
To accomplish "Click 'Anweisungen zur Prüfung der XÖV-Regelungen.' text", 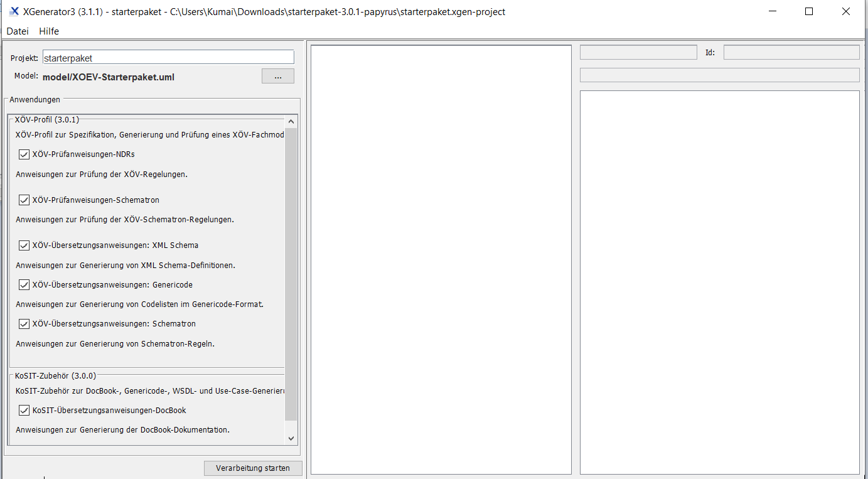I will pos(102,175).
